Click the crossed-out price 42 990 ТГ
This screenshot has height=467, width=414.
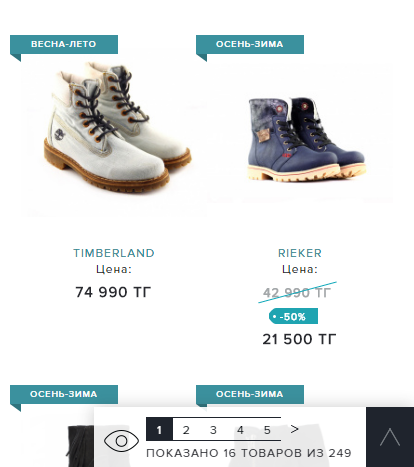[297, 293]
